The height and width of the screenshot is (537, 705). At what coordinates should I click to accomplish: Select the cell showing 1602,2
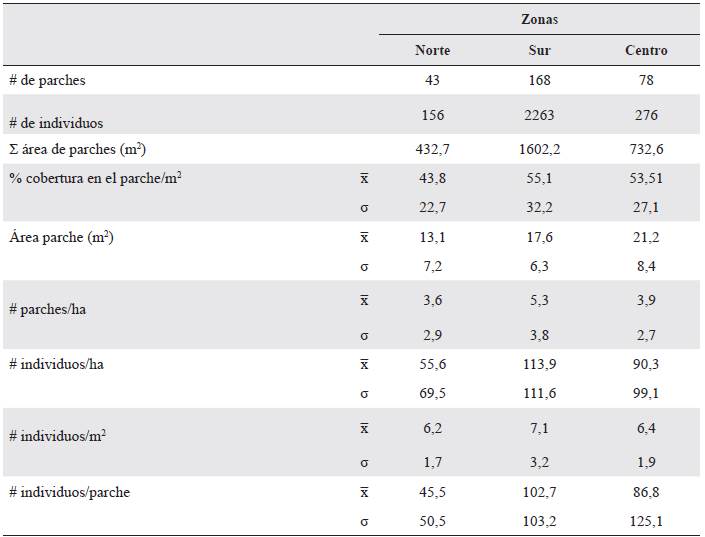(540, 149)
